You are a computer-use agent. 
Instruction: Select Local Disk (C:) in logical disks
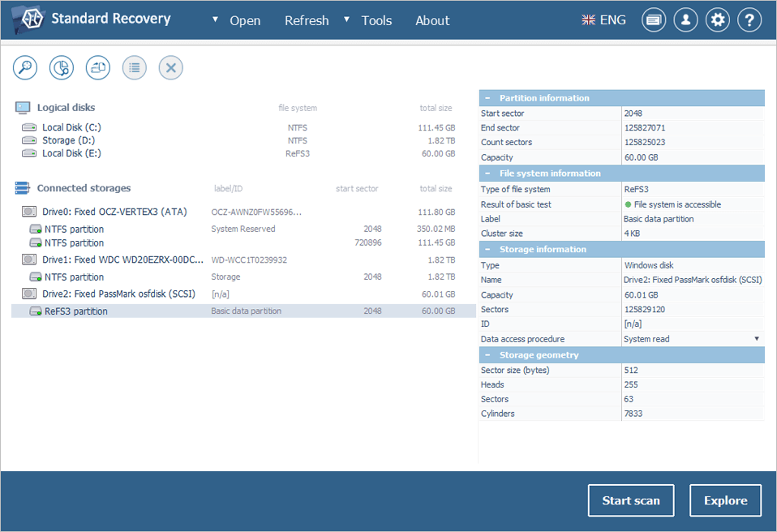point(71,127)
